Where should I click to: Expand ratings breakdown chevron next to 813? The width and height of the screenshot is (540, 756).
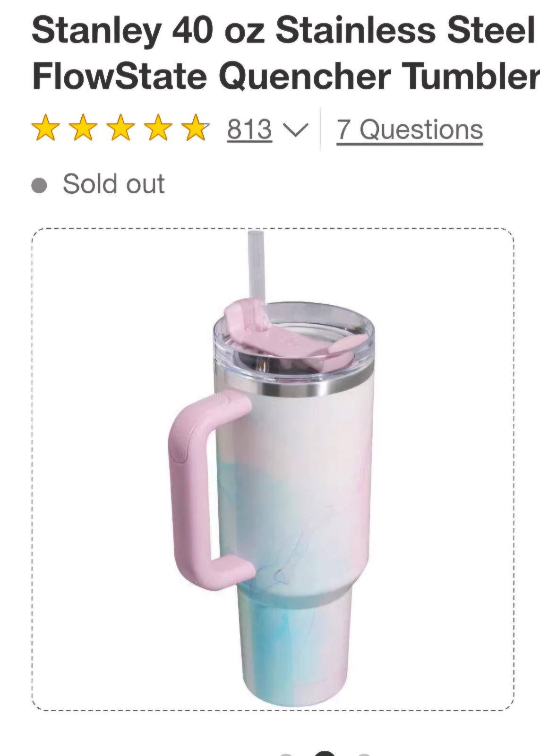click(x=295, y=130)
